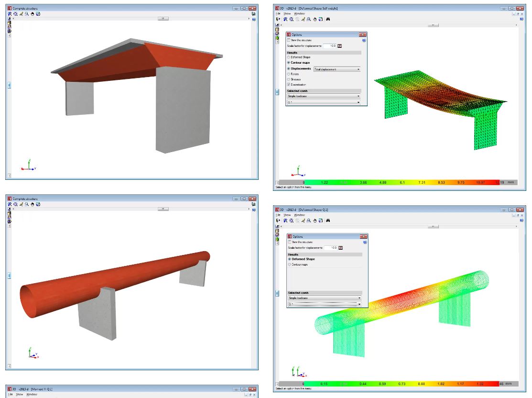Click the pencil redraw icon in Q 1 window
The image size is (532, 398).
click(303, 221)
